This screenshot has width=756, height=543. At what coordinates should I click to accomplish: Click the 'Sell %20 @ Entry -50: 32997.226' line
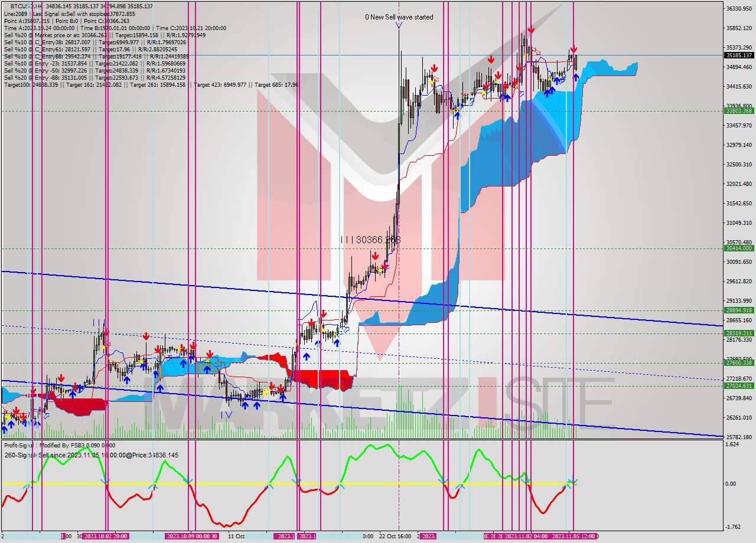pos(96,70)
